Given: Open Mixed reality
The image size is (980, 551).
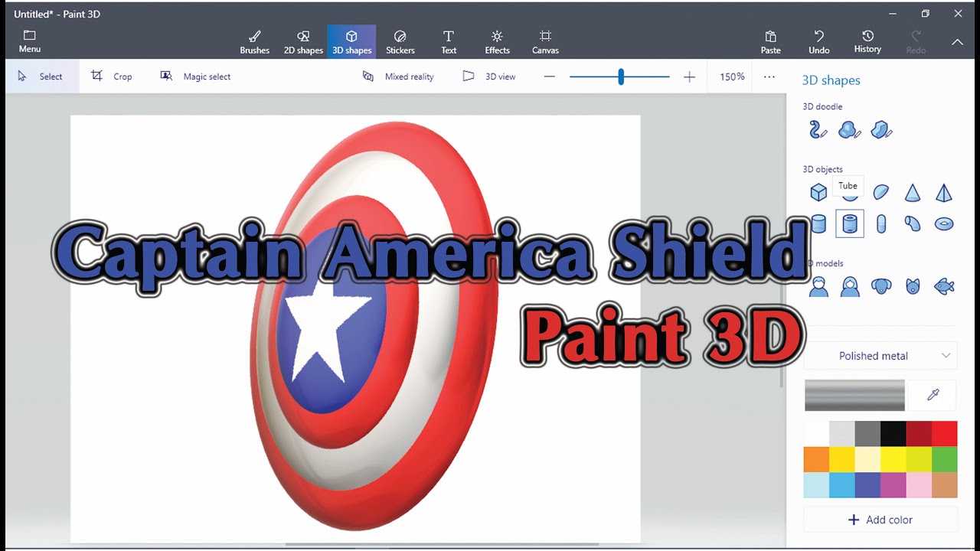Looking at the screenshot, I should [x=398, y=77].
